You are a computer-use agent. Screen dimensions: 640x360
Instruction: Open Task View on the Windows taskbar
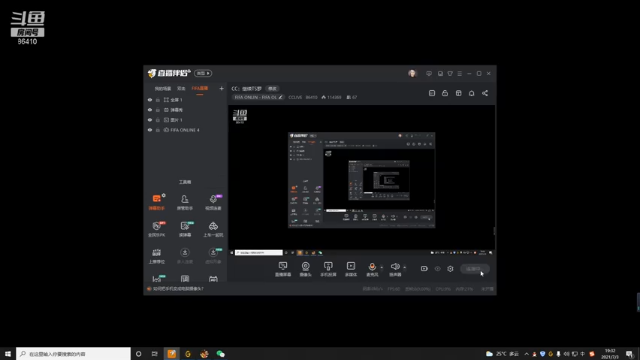(154, 354)
